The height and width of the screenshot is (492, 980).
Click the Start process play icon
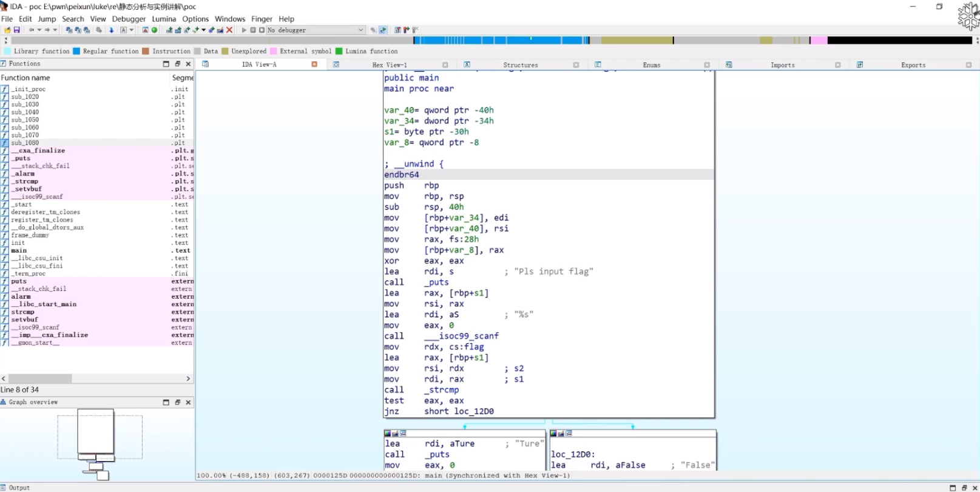245,30
